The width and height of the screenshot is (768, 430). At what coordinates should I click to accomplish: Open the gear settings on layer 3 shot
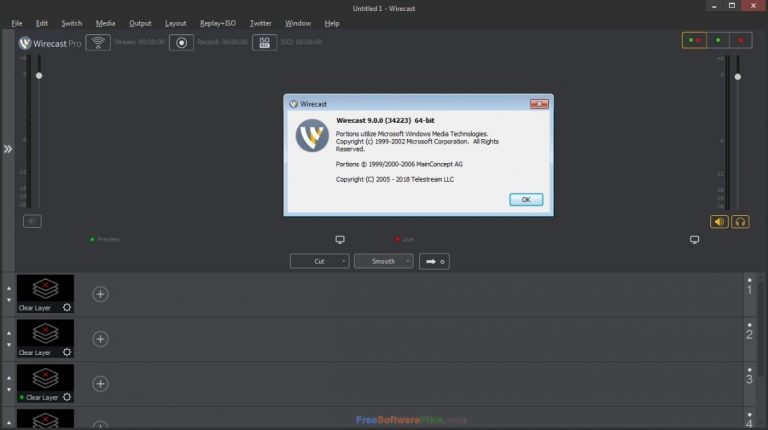click(x=67, y=397)
